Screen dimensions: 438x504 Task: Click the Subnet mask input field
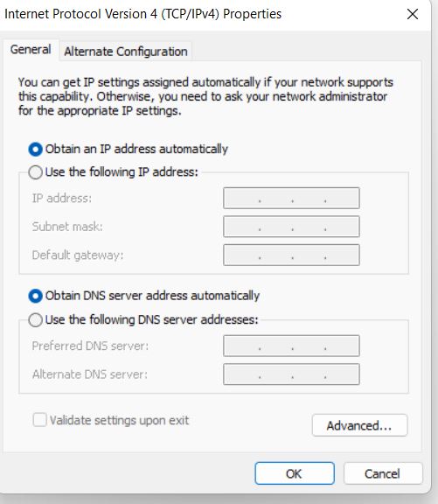tap(291, 227)
